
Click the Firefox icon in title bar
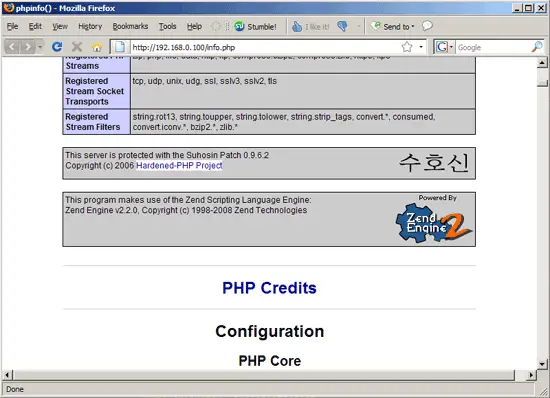[x=8, y=8]
